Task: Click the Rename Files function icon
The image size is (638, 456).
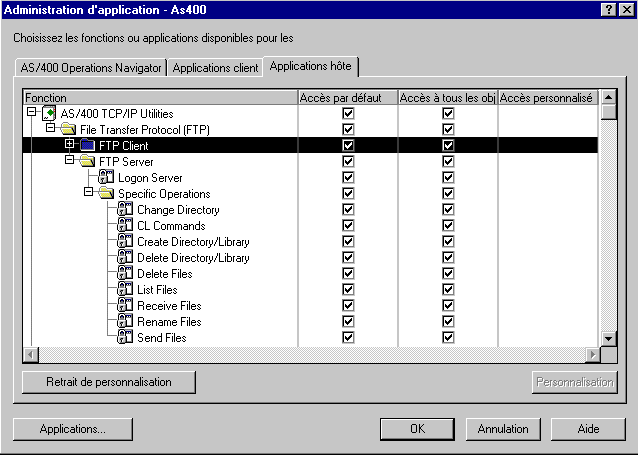Action: 125,321
